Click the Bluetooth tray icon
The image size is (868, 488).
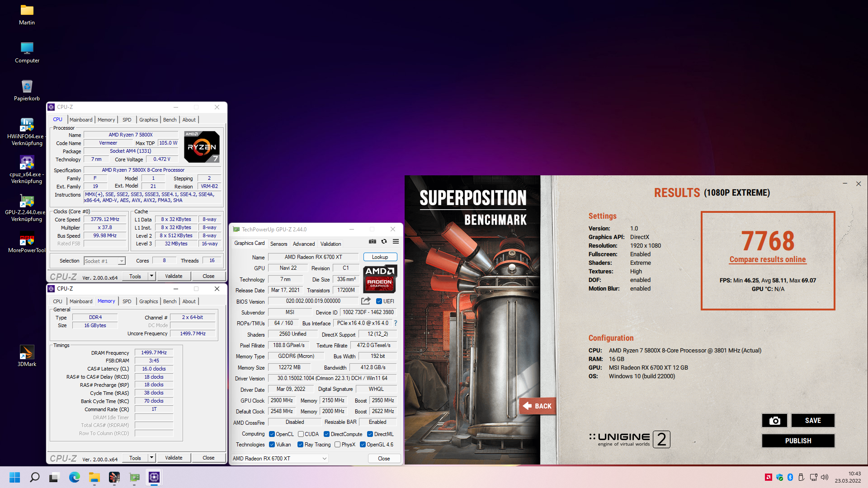coord(790,477)
